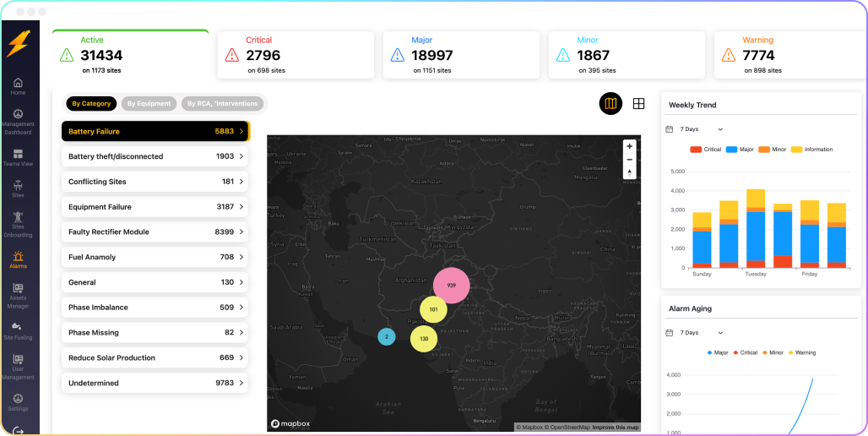
Task: Click the map zoom in button
Action: pyautogui.click(x=629, y=146)
